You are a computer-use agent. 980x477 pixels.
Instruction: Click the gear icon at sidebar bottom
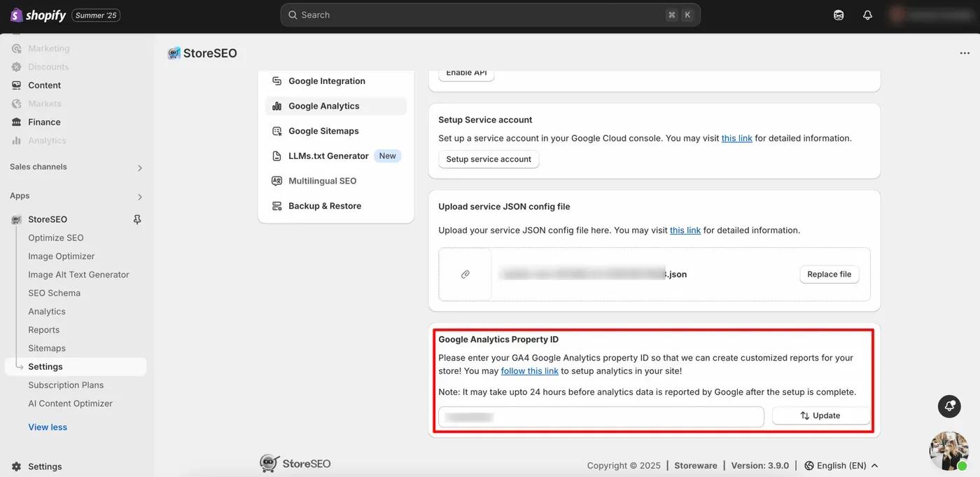pyautogui.click(x=17, y=466)
